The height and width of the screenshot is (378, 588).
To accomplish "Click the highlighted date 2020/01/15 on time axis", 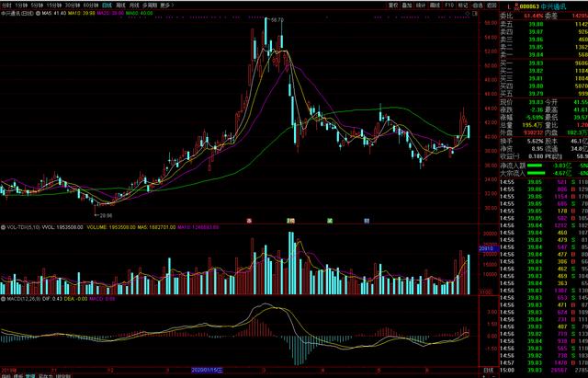I will (207, 370).
